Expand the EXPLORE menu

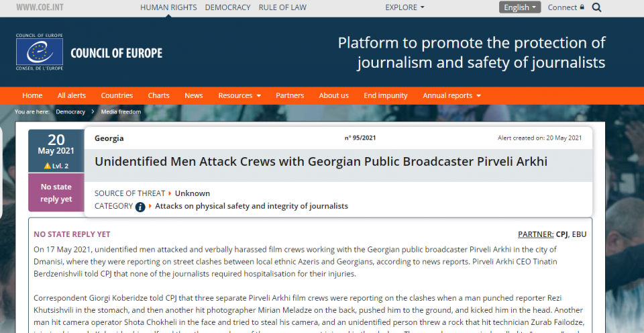(405, 7)
